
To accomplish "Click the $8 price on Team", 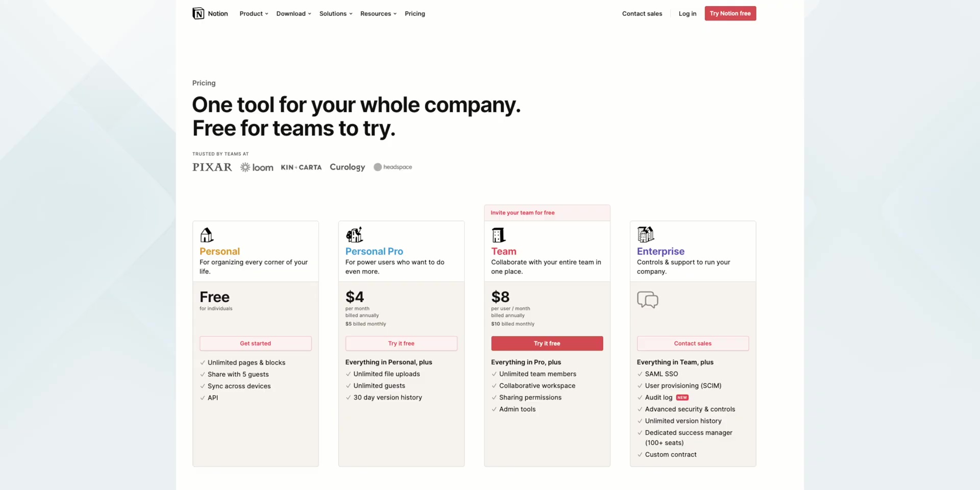I will (x=500, y=297).
